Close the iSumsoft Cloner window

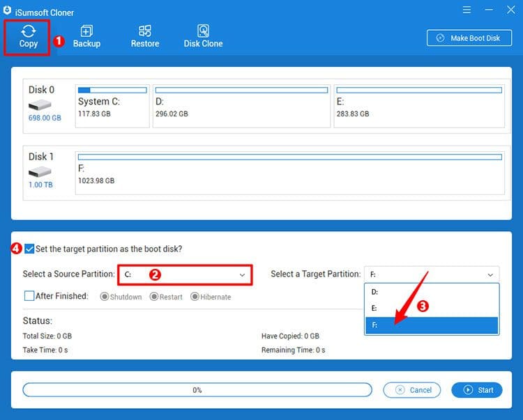pos(510,10)
